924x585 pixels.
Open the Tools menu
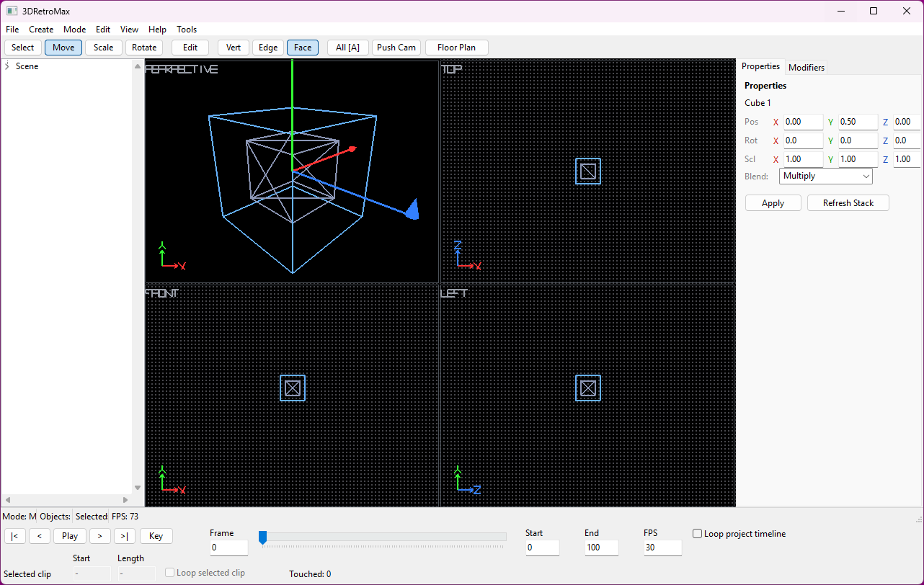(x=187, y=30)
